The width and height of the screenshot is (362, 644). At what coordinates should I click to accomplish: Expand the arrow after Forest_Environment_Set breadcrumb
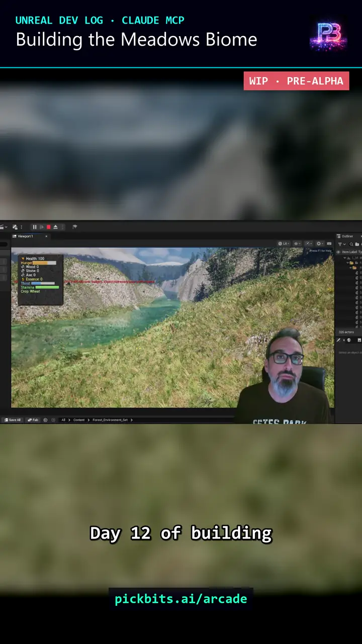coord(131,420)
